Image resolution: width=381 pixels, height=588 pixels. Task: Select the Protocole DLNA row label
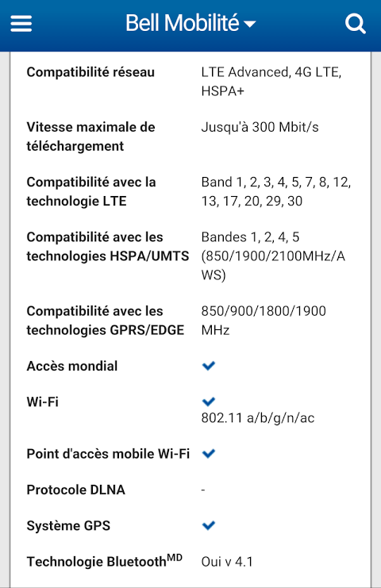tap(75, 490)
